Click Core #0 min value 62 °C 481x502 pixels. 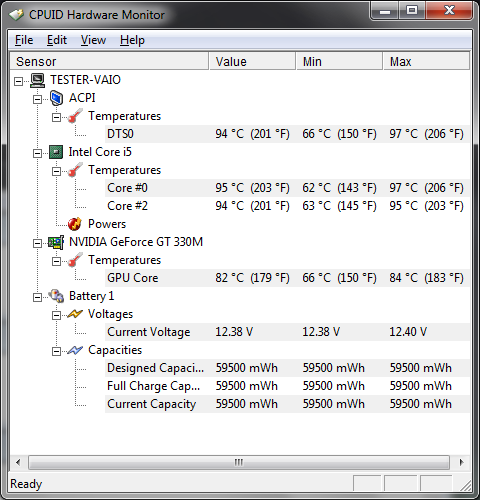pyautogui.click(x=339, y=188)
